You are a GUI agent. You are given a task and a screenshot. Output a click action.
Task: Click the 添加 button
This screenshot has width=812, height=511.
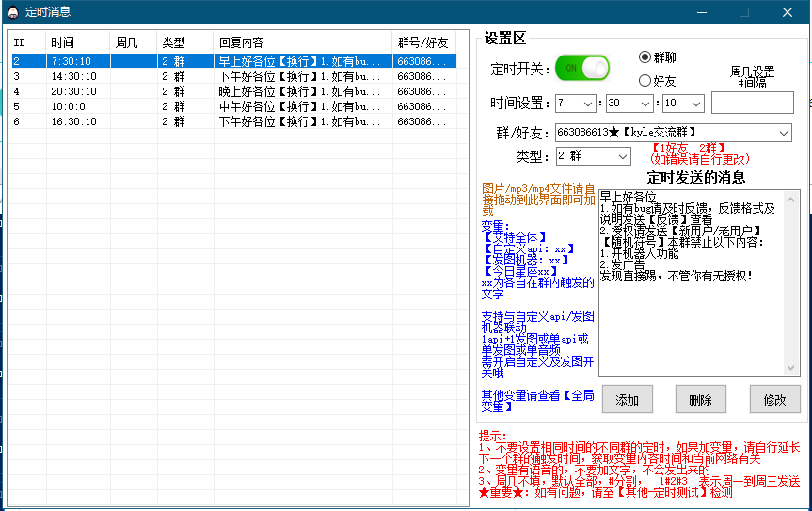pyautogui.click(x=628, y=399)
